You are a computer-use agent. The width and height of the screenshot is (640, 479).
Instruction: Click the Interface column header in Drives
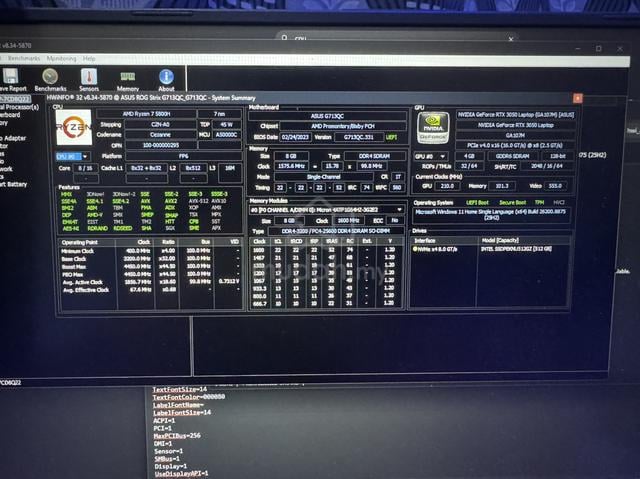[444, 241]
